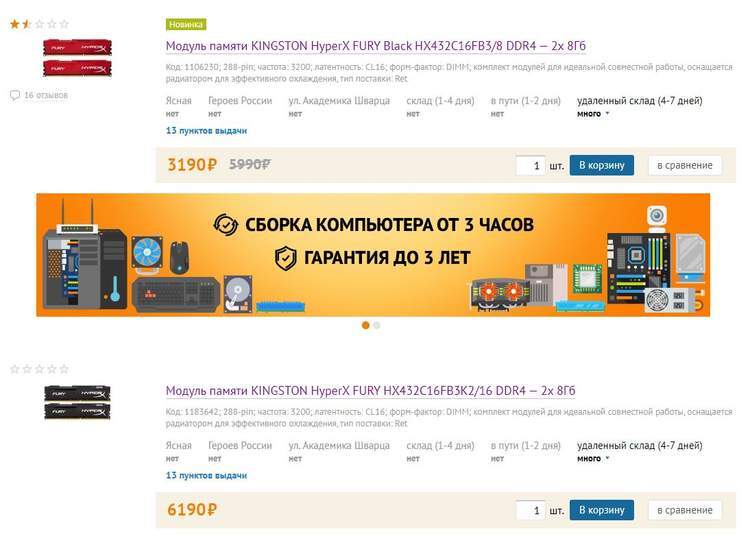This screenshot has height=545, width=750.
Task: Open the red HyperX FURY memory thumbnail
Action: click(77, 58)
